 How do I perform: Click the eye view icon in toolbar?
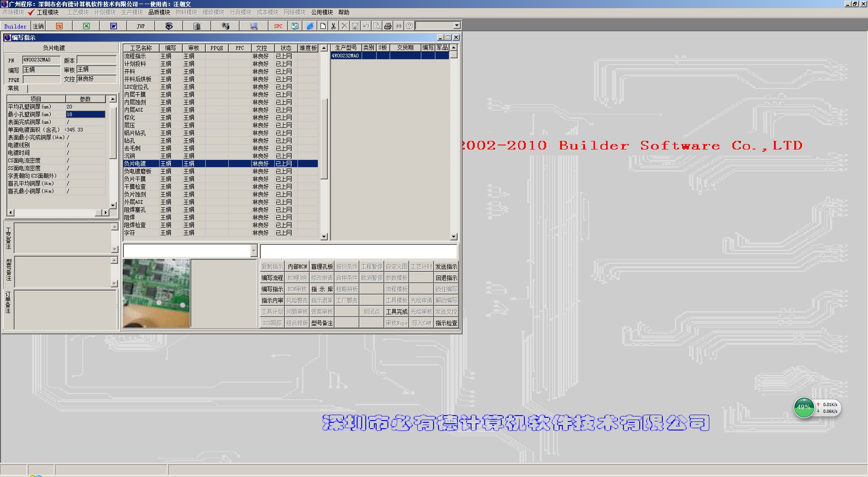click(169, 26)
